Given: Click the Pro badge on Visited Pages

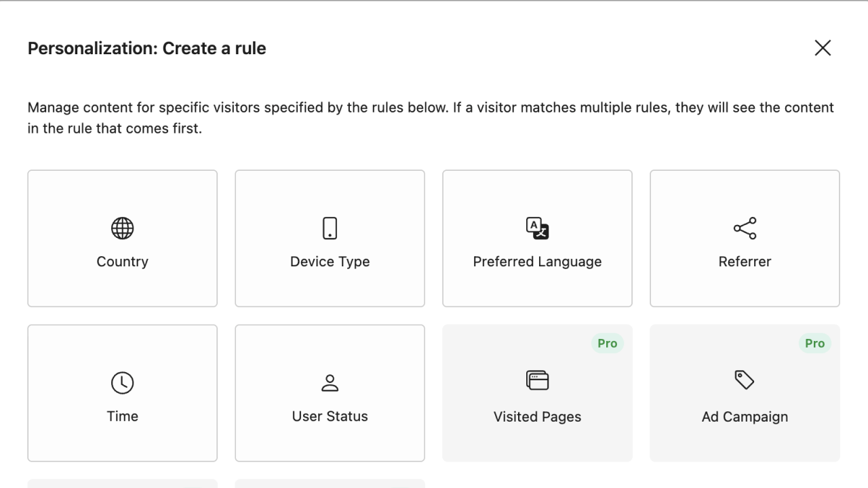Looking at the screenshot, I should (607, 343).
